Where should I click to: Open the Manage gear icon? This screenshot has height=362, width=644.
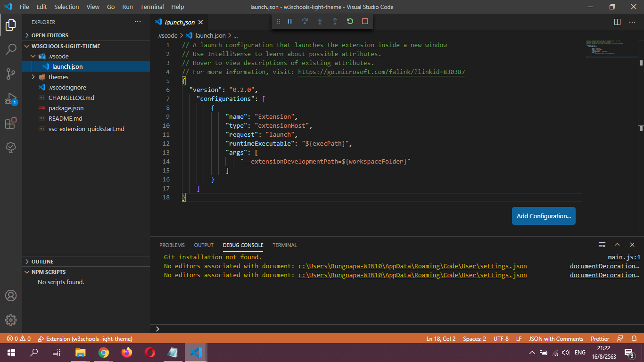11,320
